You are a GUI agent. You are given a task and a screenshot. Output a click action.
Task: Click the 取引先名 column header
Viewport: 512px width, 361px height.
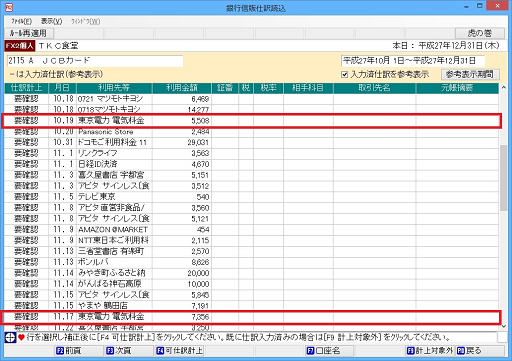374,88
